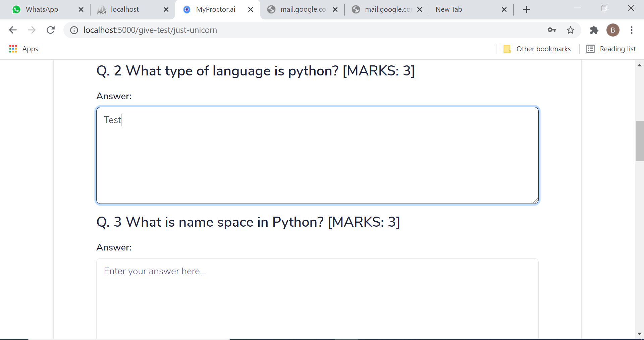Click the resize grip of Q2 textarea

tap(535, 201)
